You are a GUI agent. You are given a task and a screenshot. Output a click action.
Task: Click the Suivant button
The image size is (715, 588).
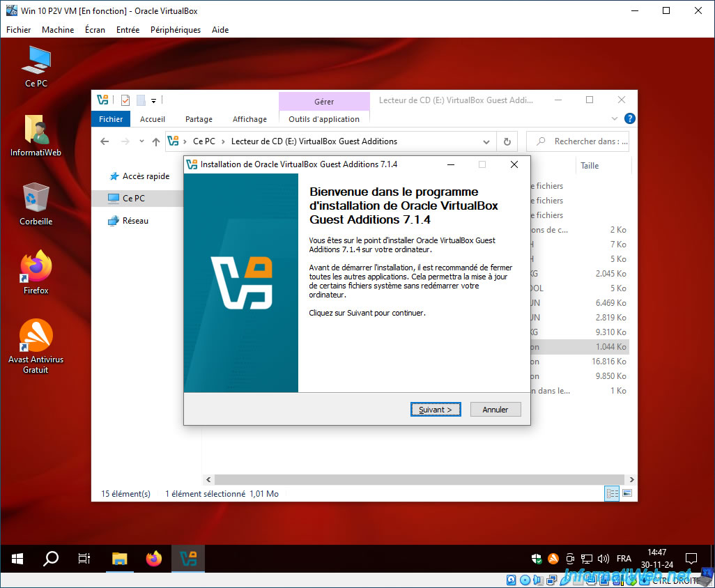point(436,410)
